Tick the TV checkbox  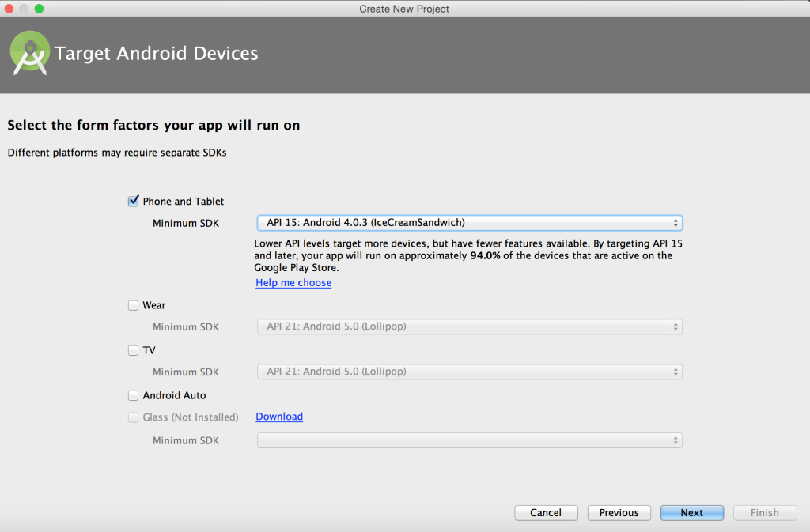click(133, 350)
